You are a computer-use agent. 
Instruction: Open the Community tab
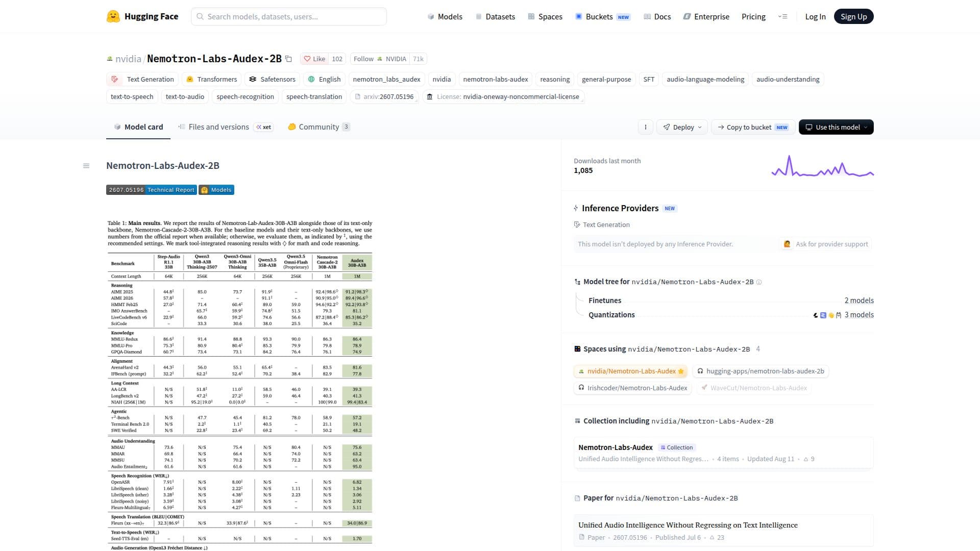coord(318,127)
